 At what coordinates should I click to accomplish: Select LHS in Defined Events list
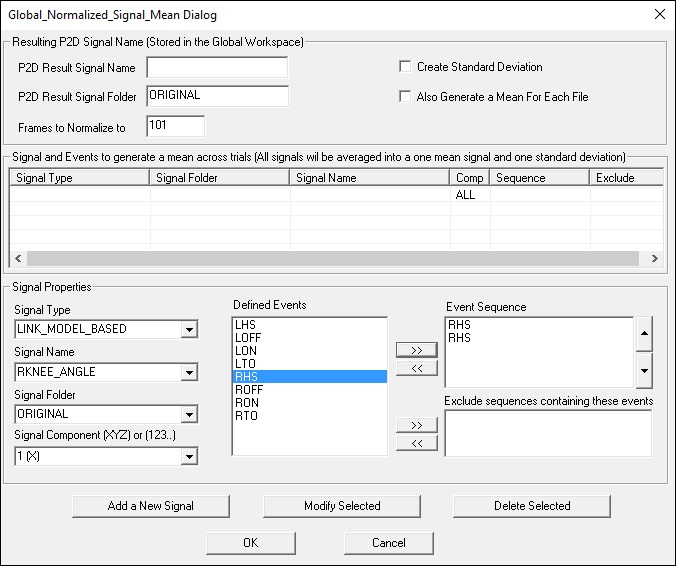[310, 325]
